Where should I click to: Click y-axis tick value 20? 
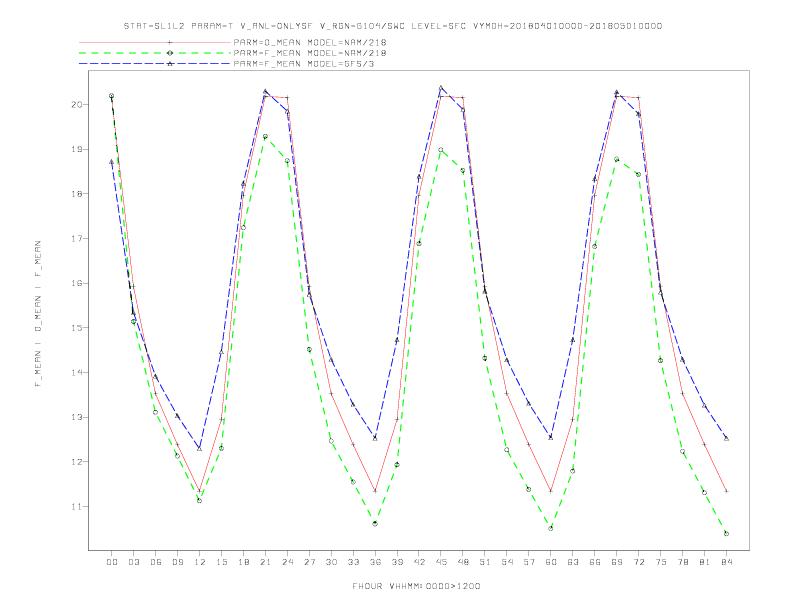[77, 105]
